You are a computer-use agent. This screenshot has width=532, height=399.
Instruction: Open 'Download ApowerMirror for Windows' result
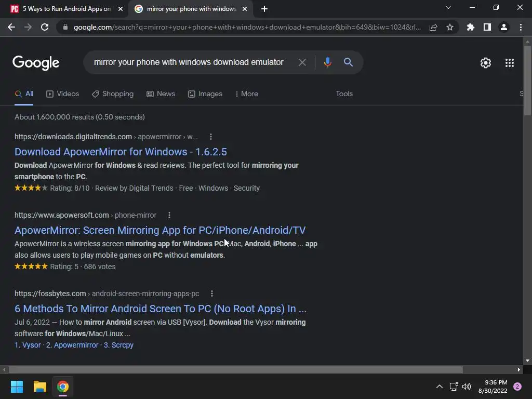121,152
